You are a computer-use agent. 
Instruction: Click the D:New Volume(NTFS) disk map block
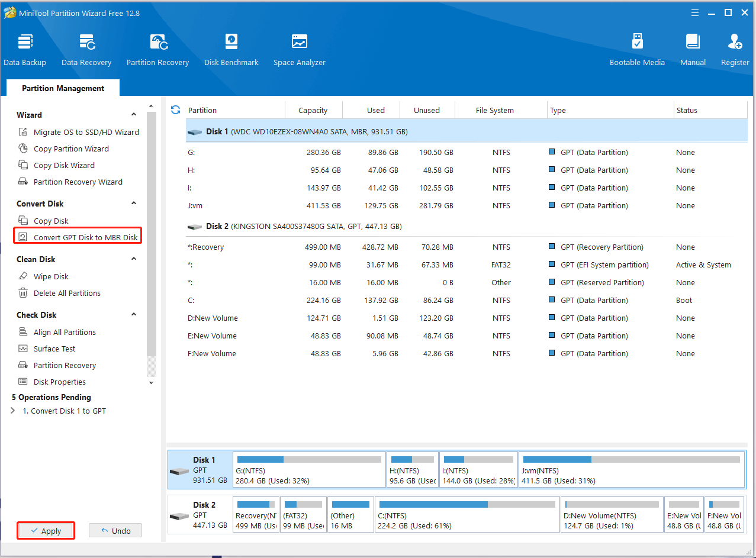[x=612, y=514]
